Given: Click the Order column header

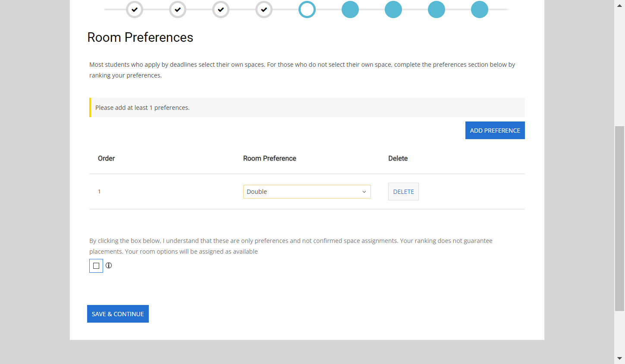Looking at the screenshot, I should [106, 159].
